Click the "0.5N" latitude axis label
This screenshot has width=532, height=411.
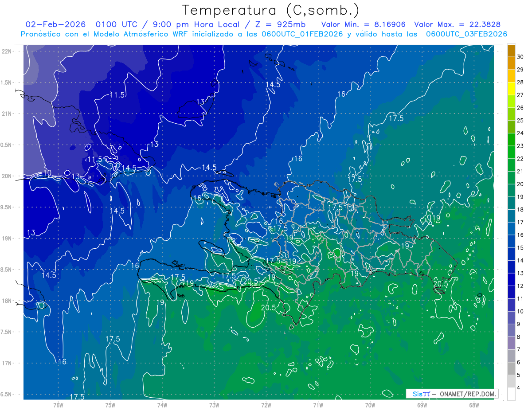click(7, 145)
